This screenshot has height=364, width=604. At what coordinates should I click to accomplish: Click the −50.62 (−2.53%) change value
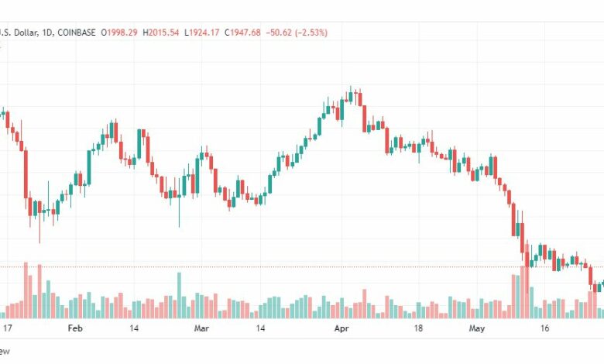pyautogui.click(x=297, y=33)
